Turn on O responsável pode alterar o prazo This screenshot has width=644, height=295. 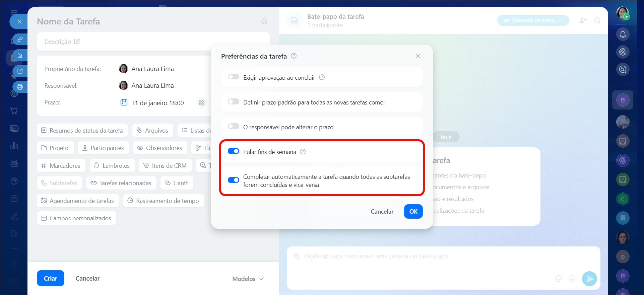(x=233, y=127)
